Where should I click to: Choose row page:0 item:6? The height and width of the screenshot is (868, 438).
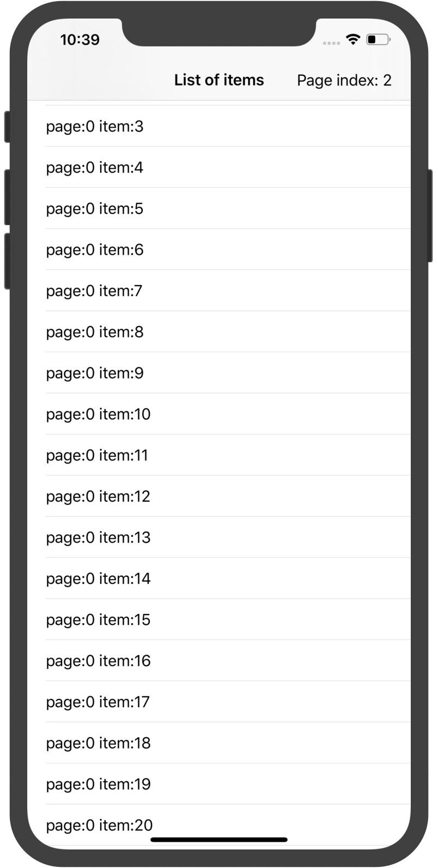click(x=219, y=250)
